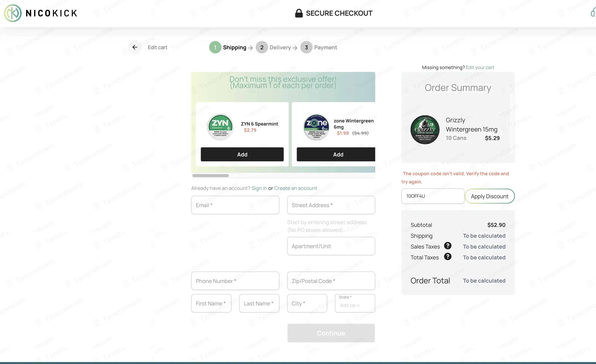The height and width of the screenshot is (364, 596).
Task: Click the SECURE CHECKOUT heading text
Action: click(x=339, y=13)
